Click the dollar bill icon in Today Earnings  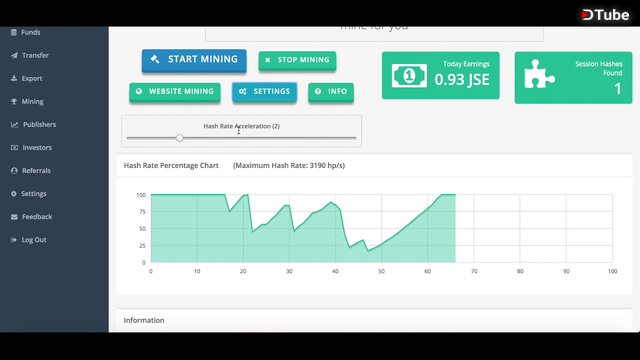409,76
